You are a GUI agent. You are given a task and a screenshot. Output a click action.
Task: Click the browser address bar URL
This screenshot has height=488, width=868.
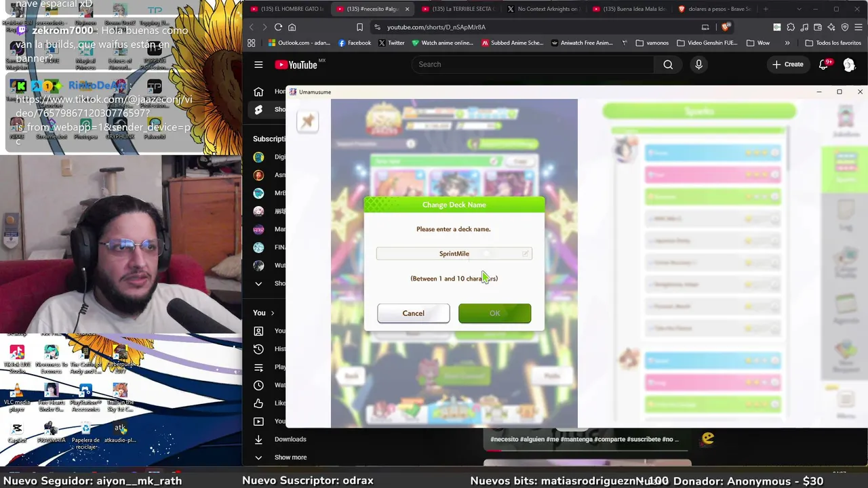(436, 27)
